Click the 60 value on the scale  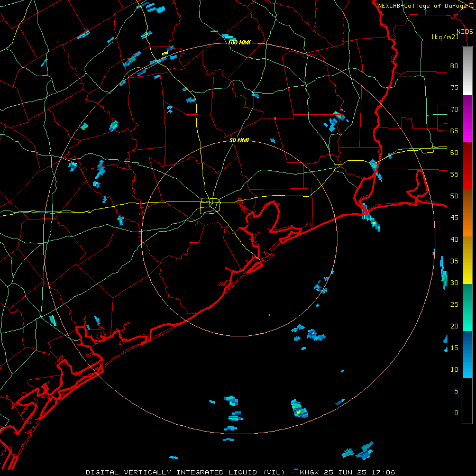click(x=454, y=153)
